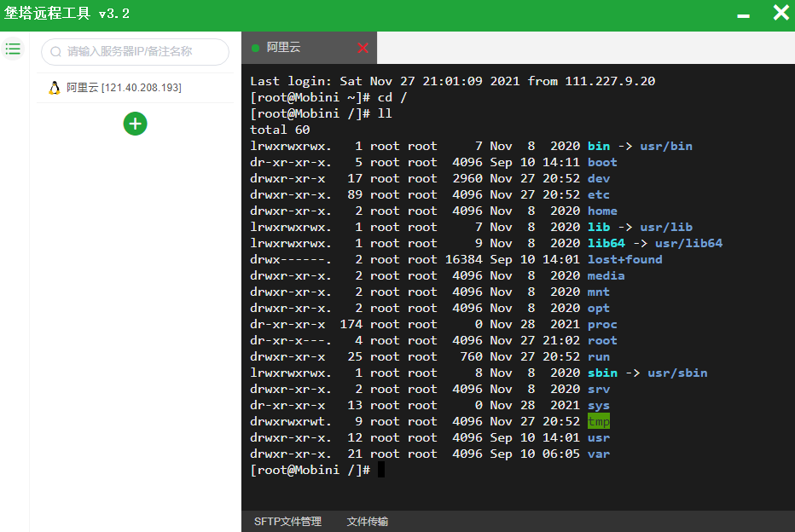Open the SFTP文件管理 tab
Viewport: 795px width, 532px height.
pos(287,522)
